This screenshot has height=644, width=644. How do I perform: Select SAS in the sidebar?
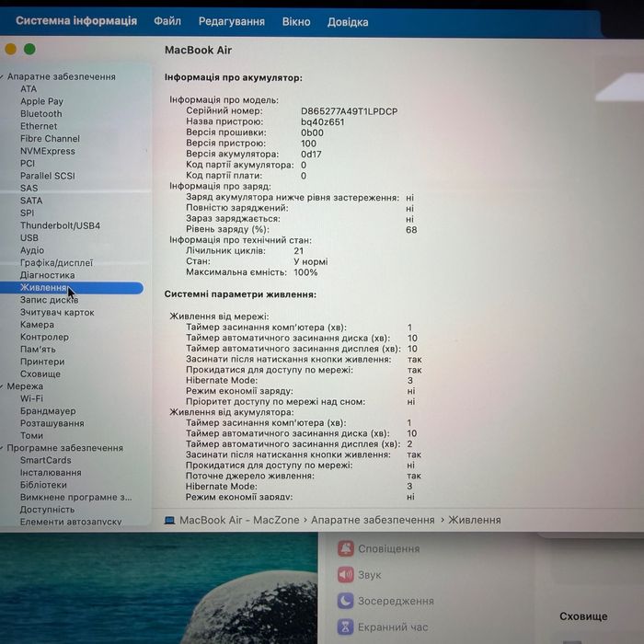(29, 188)
